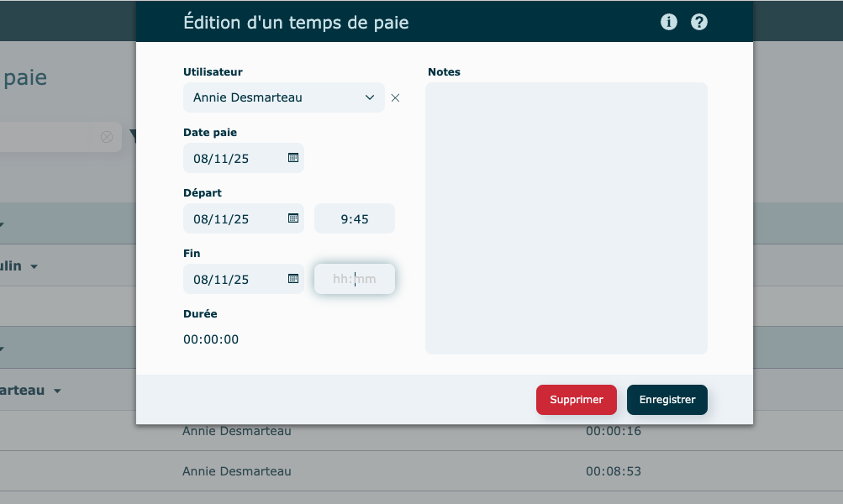
Task: Click the Fin hh:mm time field
Action: [x=354, y=279]
